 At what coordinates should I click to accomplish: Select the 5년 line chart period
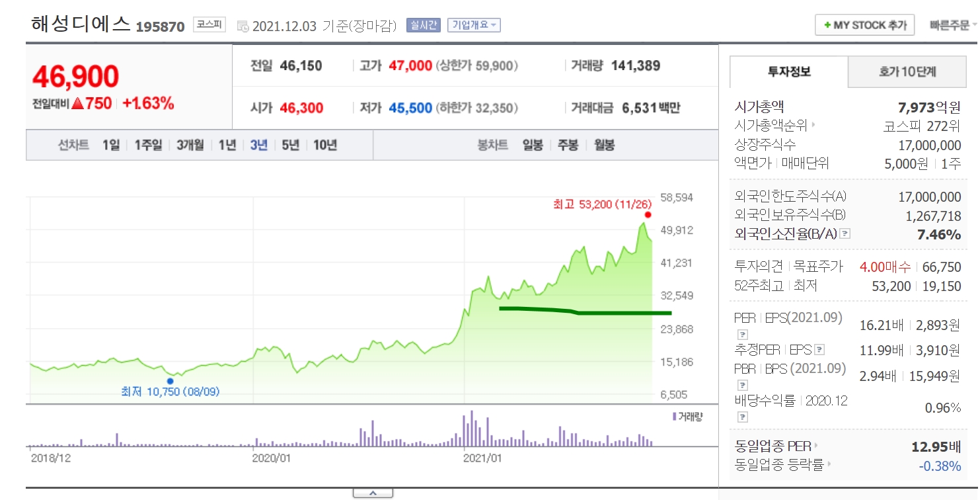(x=290, y=146)
